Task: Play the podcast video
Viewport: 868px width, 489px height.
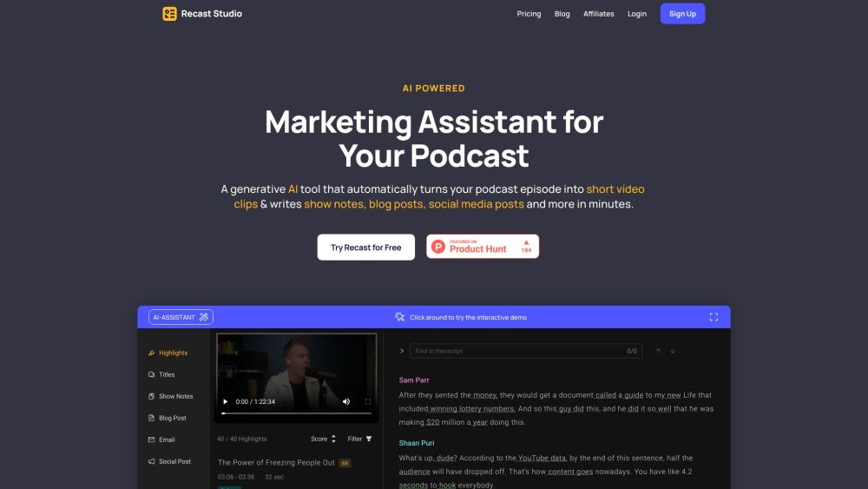Action: [226, 402]
